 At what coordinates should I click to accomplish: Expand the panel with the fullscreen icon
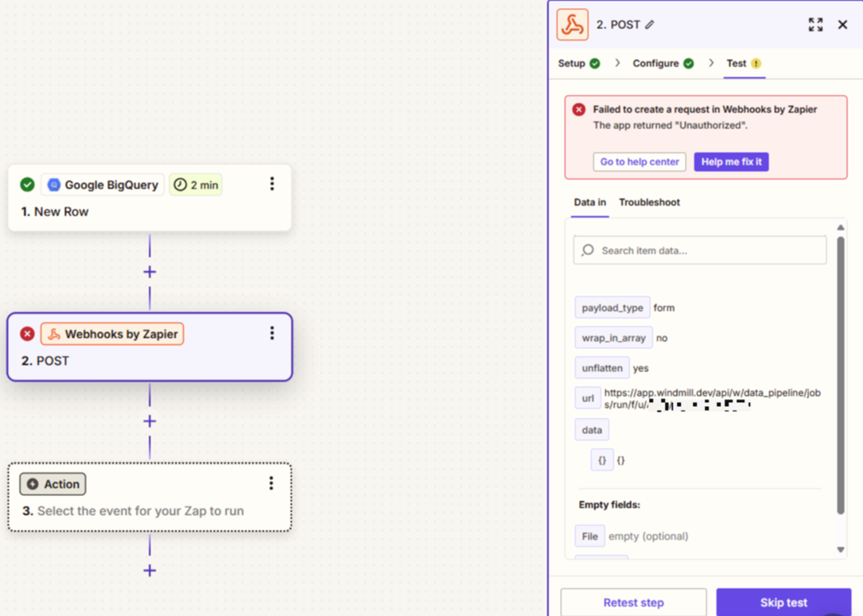(815, 24)
